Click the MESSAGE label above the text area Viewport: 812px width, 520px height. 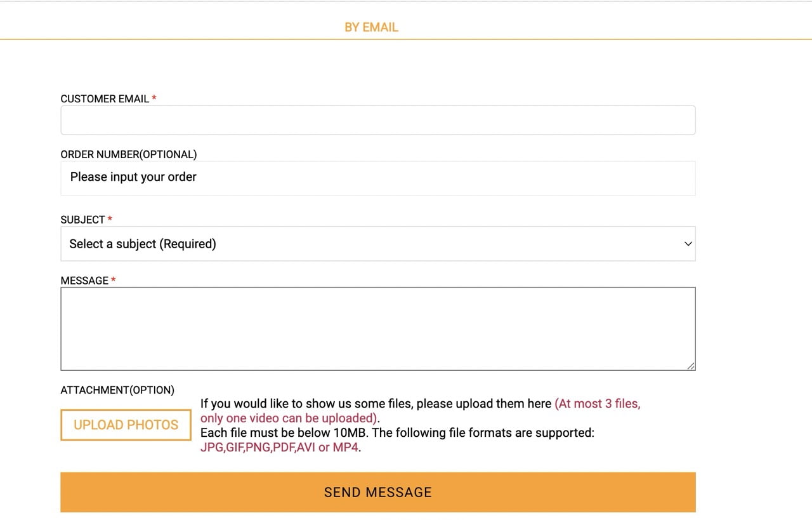[83, 280]
